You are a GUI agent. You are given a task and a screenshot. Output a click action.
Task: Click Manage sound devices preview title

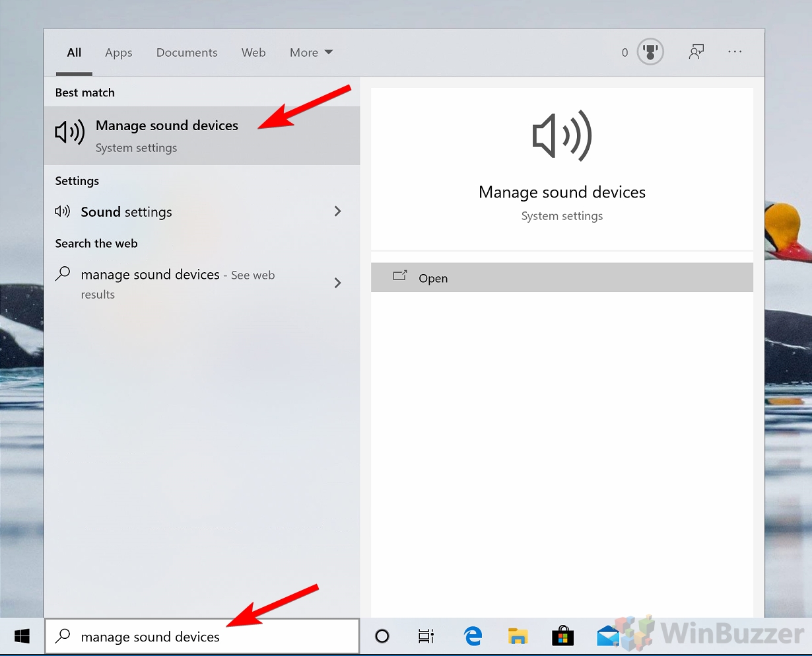click(562, 192)
